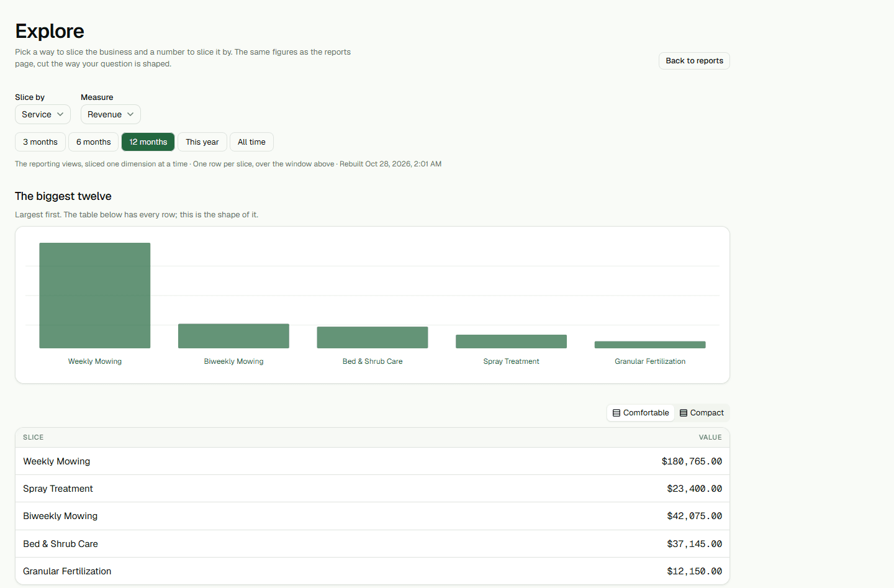Click the SLICE column header

tap(34, 437)
